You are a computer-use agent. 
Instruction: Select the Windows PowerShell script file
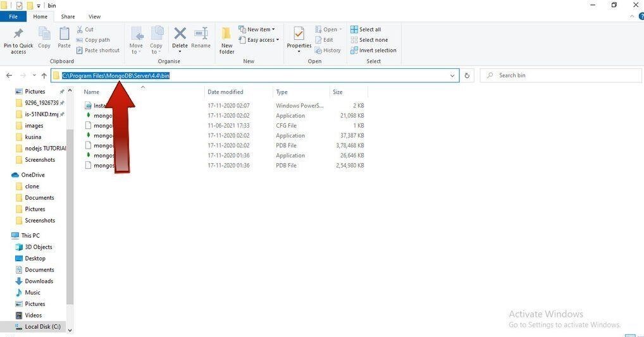[224, 106]
